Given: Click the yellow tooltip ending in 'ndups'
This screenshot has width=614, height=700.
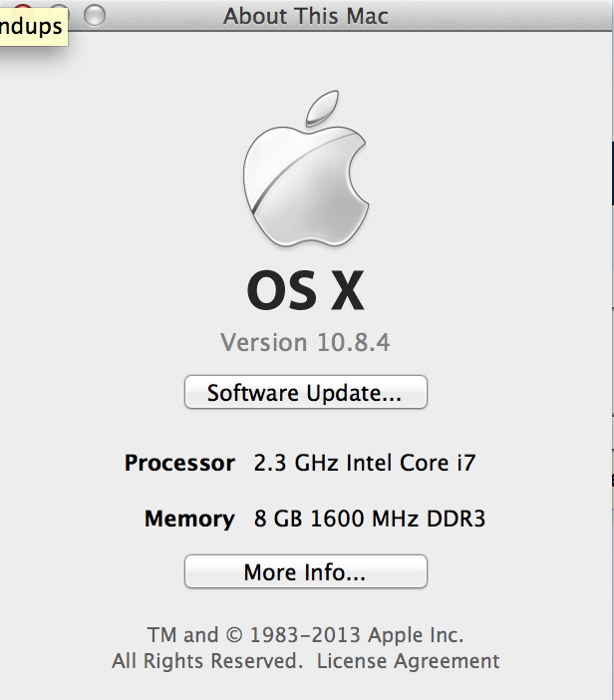Looking at the screenshot, I should (x=32, y=27).
